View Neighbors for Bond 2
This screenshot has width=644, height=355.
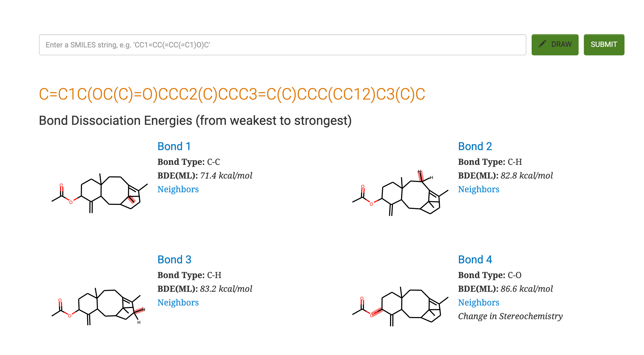[479, 189]
